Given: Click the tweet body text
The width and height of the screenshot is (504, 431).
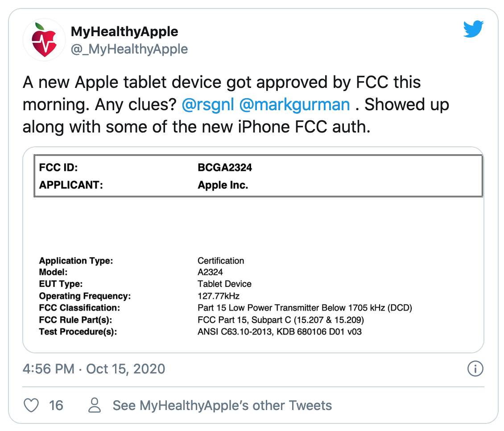Looking at the screenshot, I should [x=235, y=104].
